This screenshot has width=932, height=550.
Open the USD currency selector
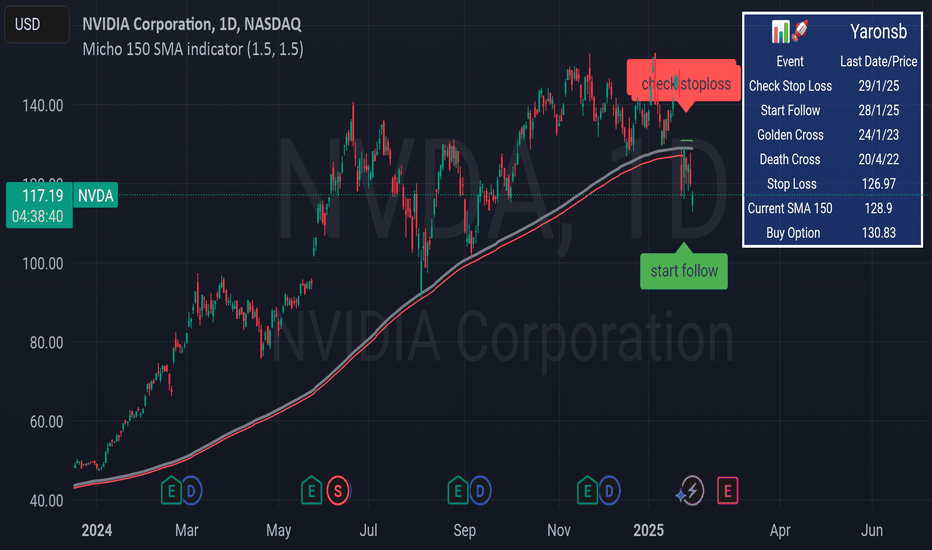36,24
